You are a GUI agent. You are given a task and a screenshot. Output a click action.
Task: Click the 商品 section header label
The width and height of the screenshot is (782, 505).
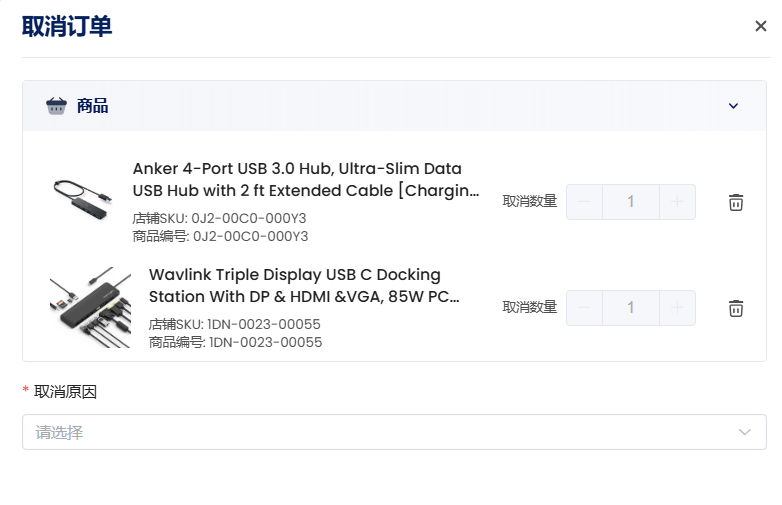(93, 106)
